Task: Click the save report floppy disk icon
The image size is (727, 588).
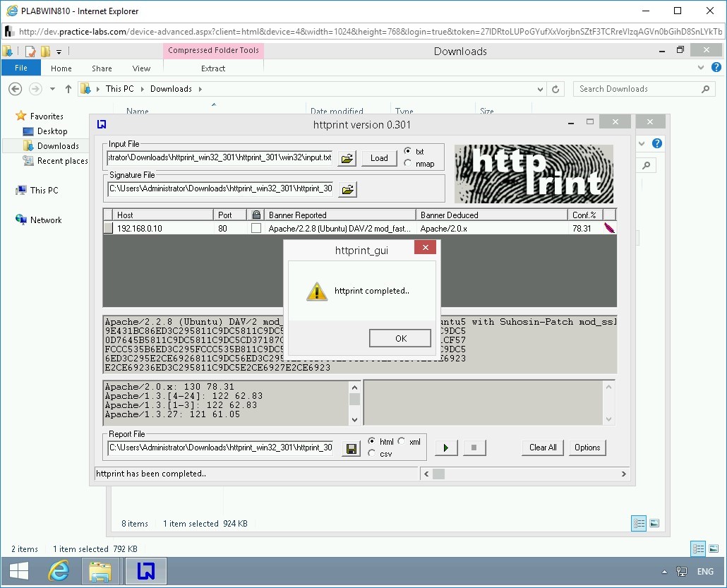Action: point(351,448)
